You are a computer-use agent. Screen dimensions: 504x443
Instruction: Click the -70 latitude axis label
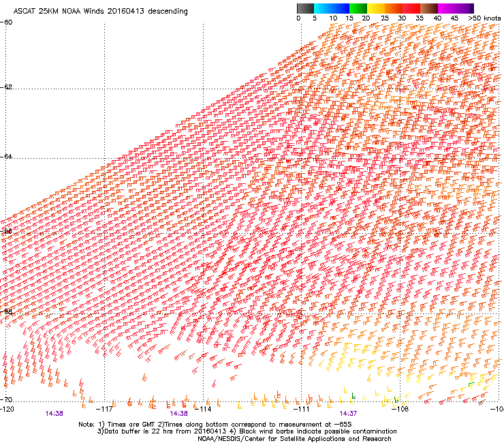6,400
